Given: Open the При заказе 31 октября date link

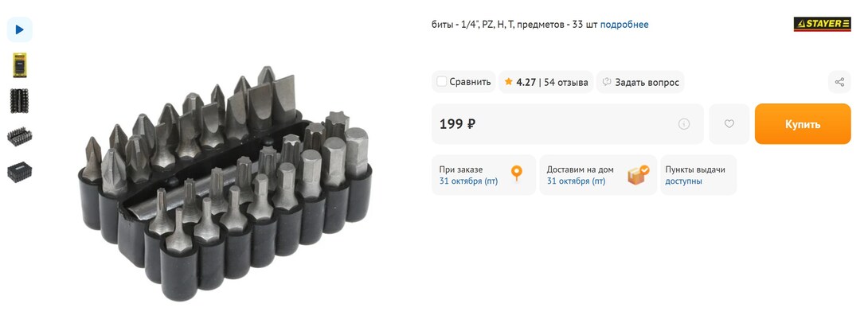Looking at the screenshot, I should coord(468,181).
